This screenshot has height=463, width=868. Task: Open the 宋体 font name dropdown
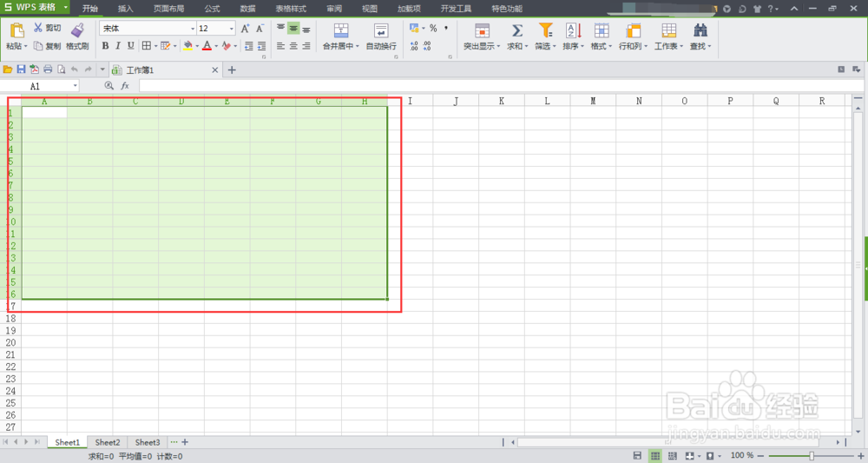pos(193,29)
